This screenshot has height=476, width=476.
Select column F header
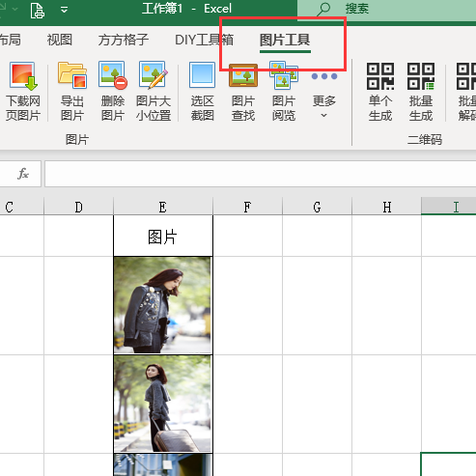247,207
